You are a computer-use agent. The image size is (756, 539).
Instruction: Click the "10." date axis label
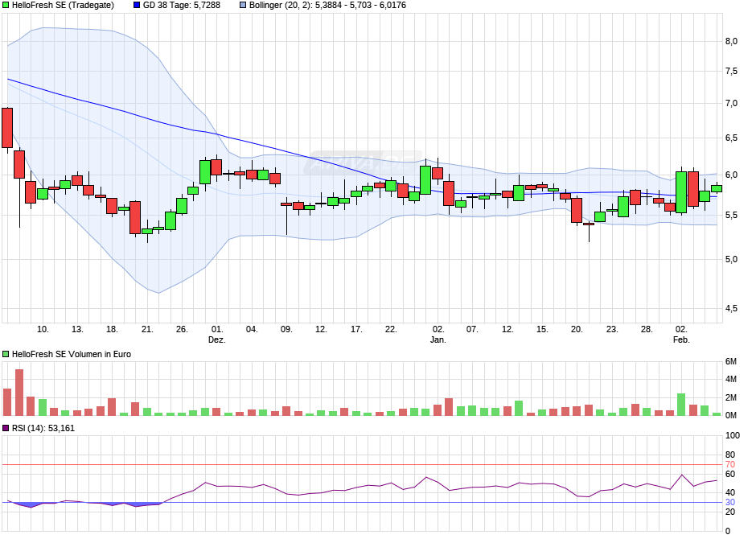[43, 329]
